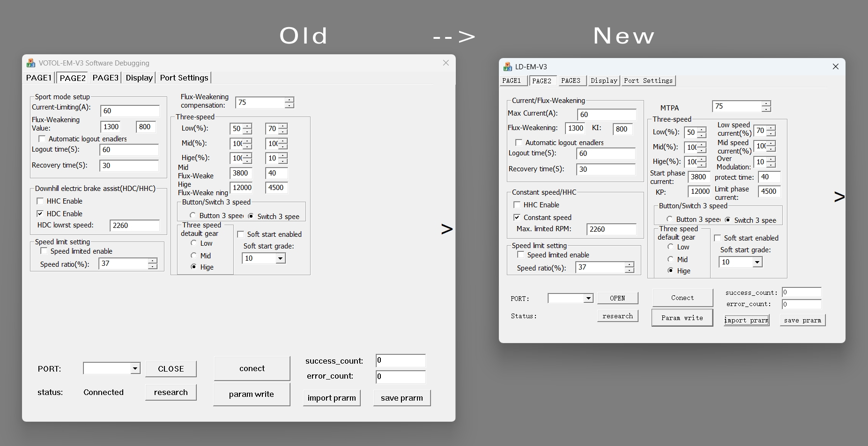Toggle Automatic logout enadlers in LD-EM-V3 window
The height and width of the screenshot is (446, 868).
[519, 143]
